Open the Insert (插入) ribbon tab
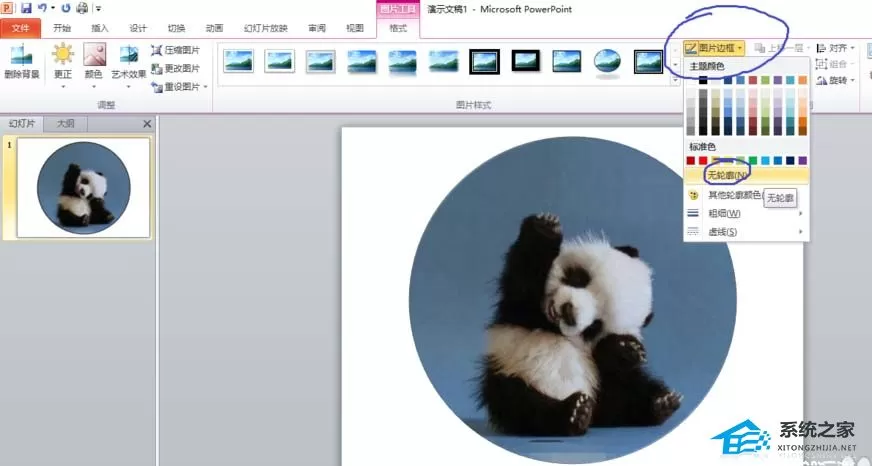Viewport: 872px width, 466px height. pos(100,28)
